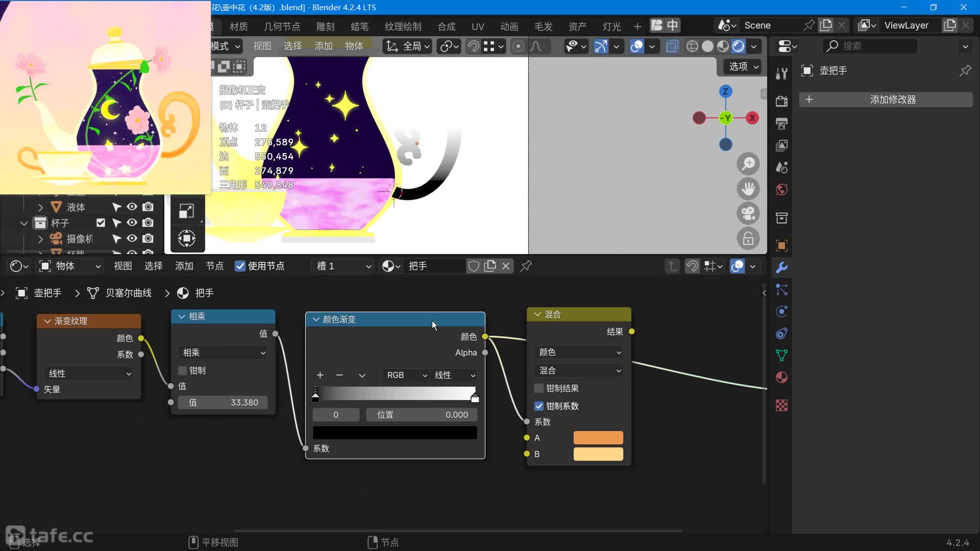Open the 节点 menu in node editor
Image resolution: width=980 pixels, height=551 pixels.
pos(214,266)
